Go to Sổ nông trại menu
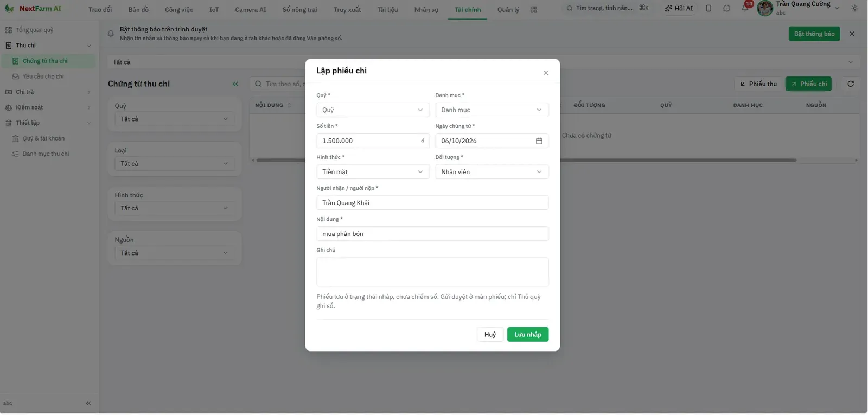The width and height of the screenshot is (868, 415). pyautogui.click(x=300, y=10)
